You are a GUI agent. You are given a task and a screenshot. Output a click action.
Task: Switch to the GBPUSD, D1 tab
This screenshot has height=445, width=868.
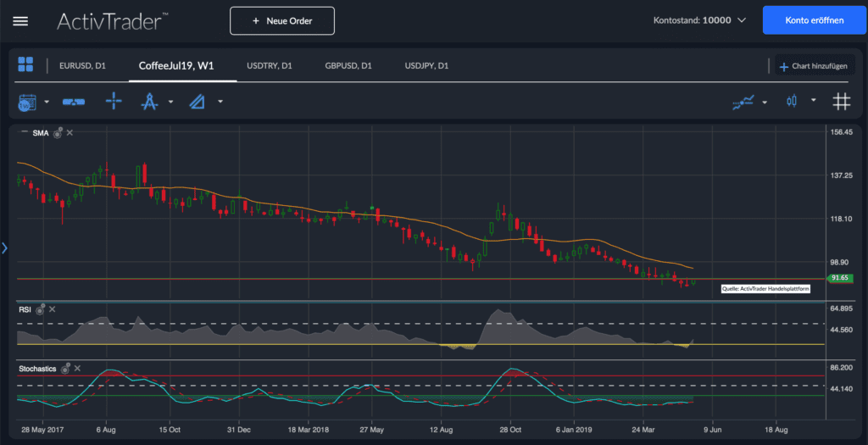tap(348, 66)
